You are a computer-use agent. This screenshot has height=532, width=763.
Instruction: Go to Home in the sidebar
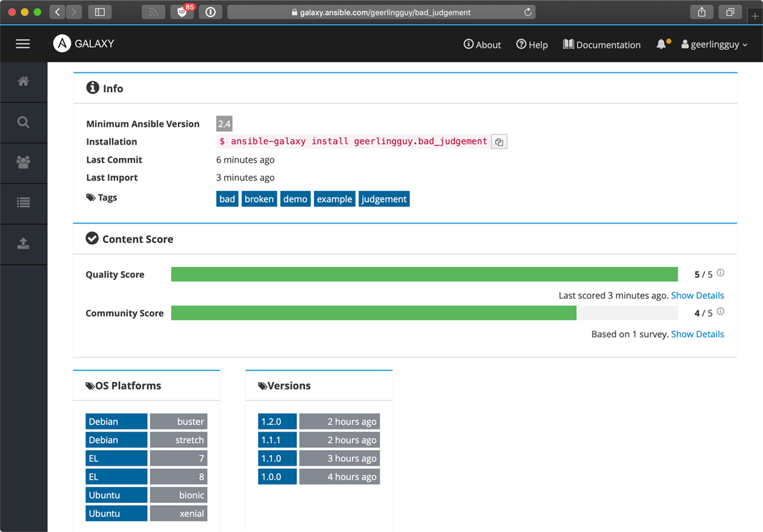tap(24, 81)
